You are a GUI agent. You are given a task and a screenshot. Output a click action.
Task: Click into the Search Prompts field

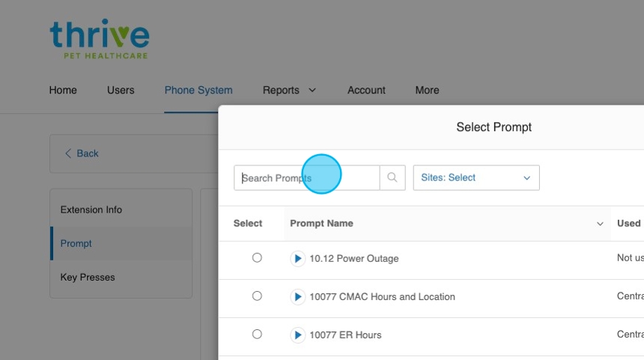(x=307, y=178)
